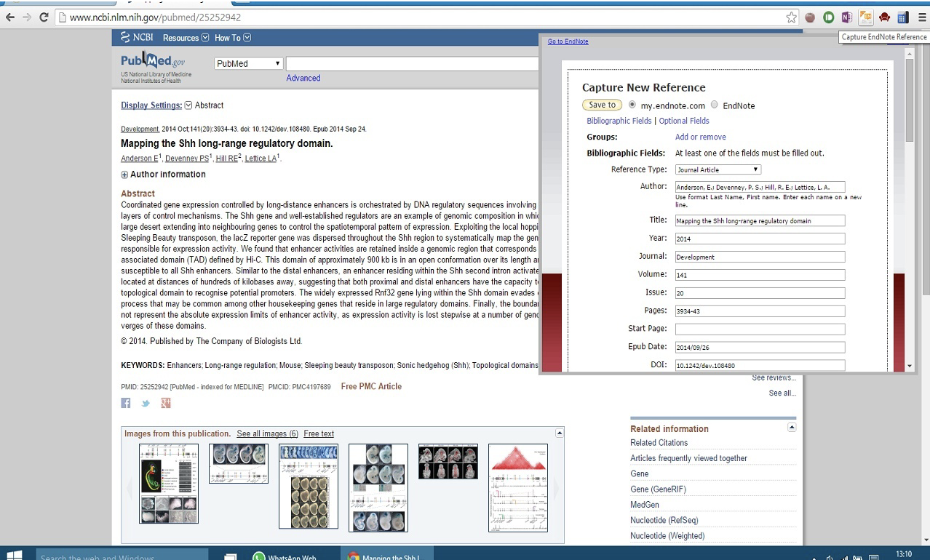Collapse the Images from this publication panel

(x=559, y=433)
